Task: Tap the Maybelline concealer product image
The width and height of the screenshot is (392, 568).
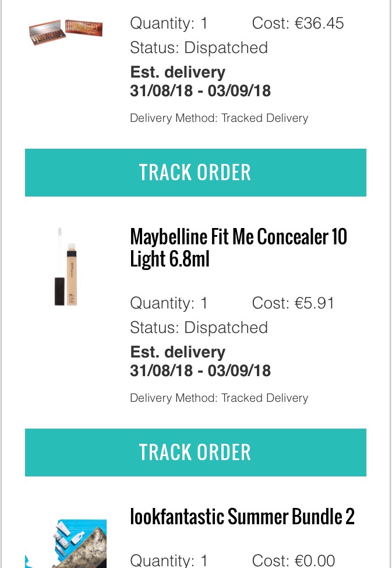Action: pos(66,267)
